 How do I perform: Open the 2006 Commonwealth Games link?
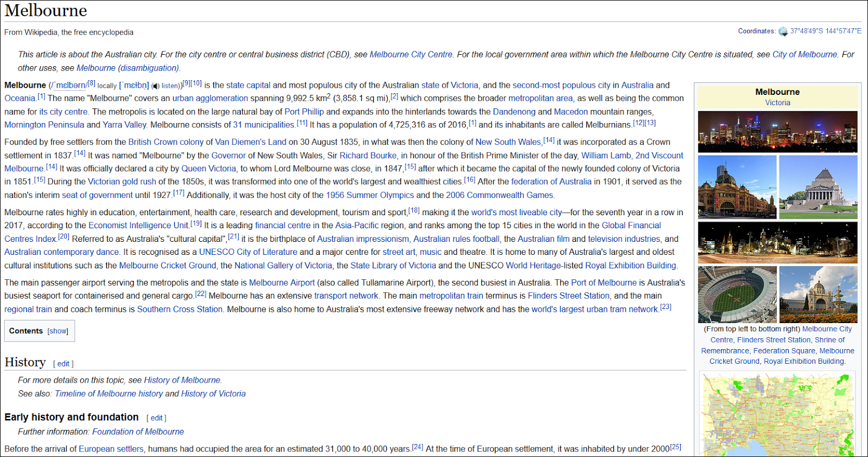click(500, 195)
